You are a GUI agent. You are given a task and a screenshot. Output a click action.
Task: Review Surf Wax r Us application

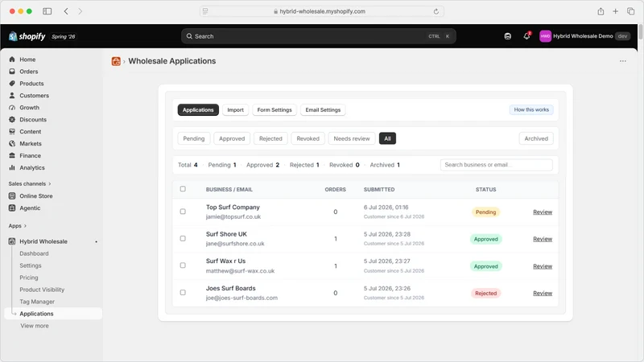pos(543,266)
